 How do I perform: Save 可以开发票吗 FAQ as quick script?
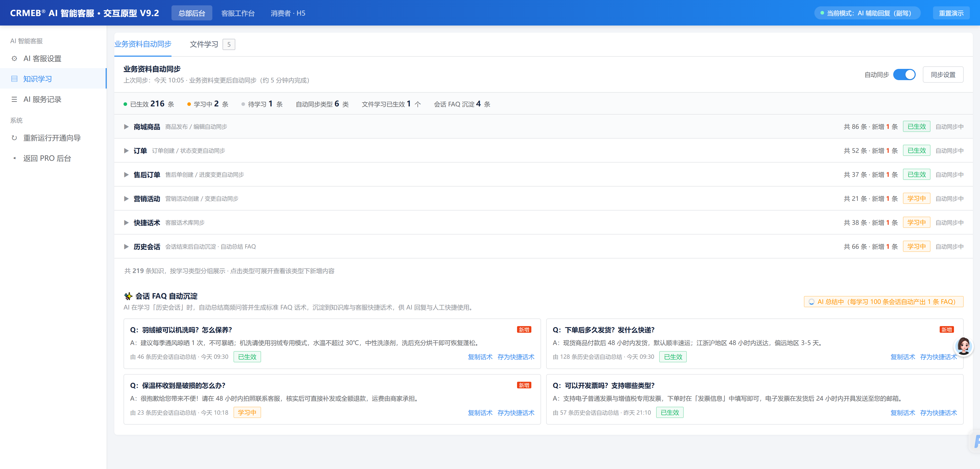[938, 413]
